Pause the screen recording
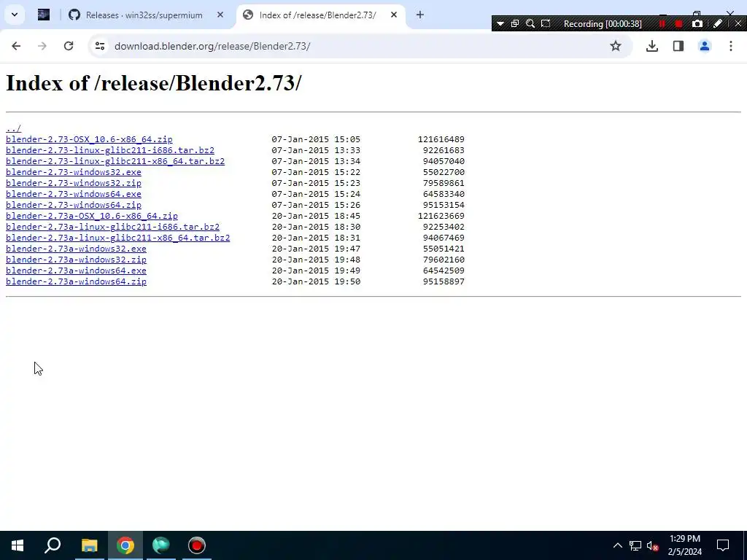The image size is (747, 560). pyautogui.click(x=662, y=23)
